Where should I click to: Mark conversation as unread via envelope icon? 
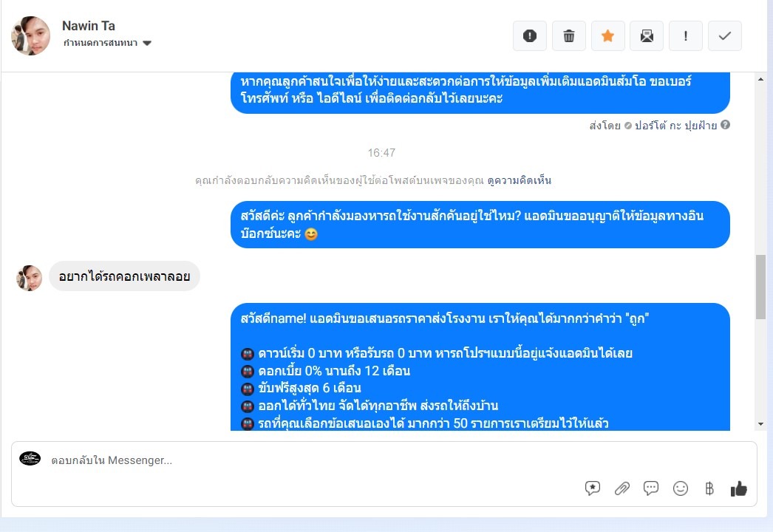647,36
